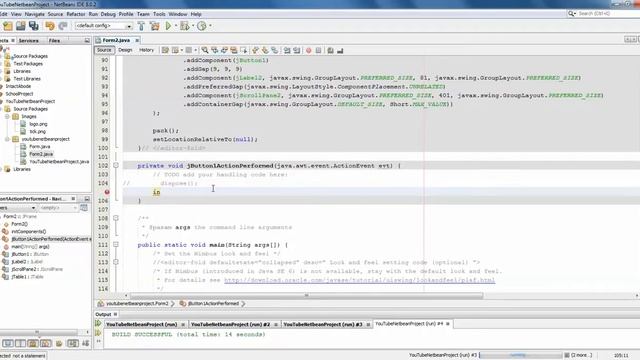Click the Stop Macro Recording editor icon
The width and height of the screenshot is (640, 360).
click(318, 50)
